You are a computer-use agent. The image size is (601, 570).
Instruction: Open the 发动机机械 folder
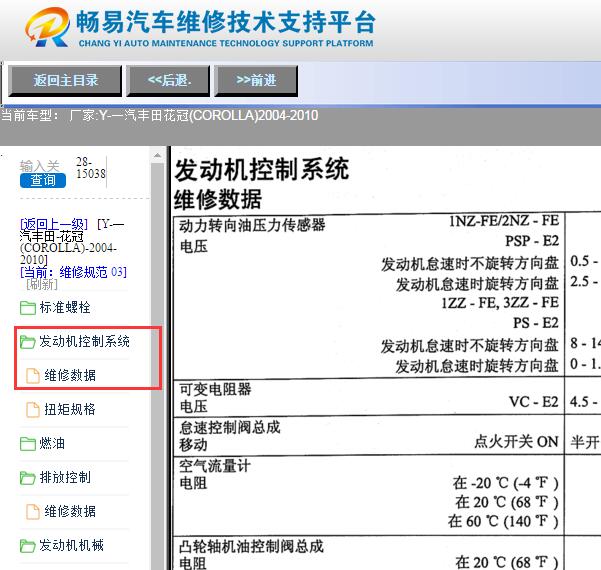pos(72,545)
